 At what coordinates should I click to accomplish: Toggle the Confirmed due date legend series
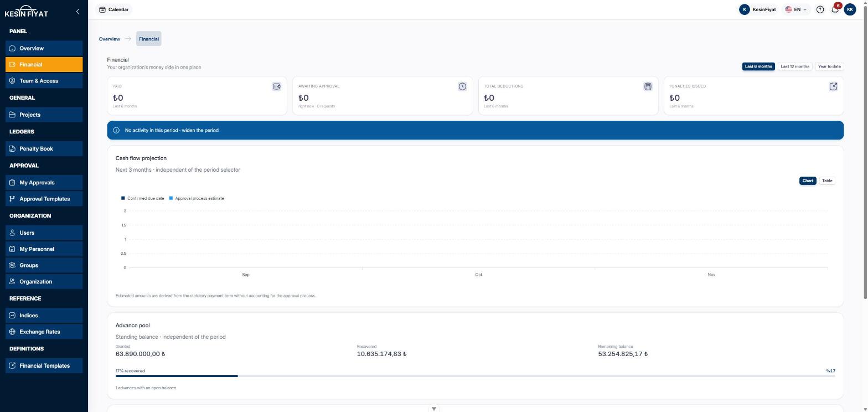143,198
